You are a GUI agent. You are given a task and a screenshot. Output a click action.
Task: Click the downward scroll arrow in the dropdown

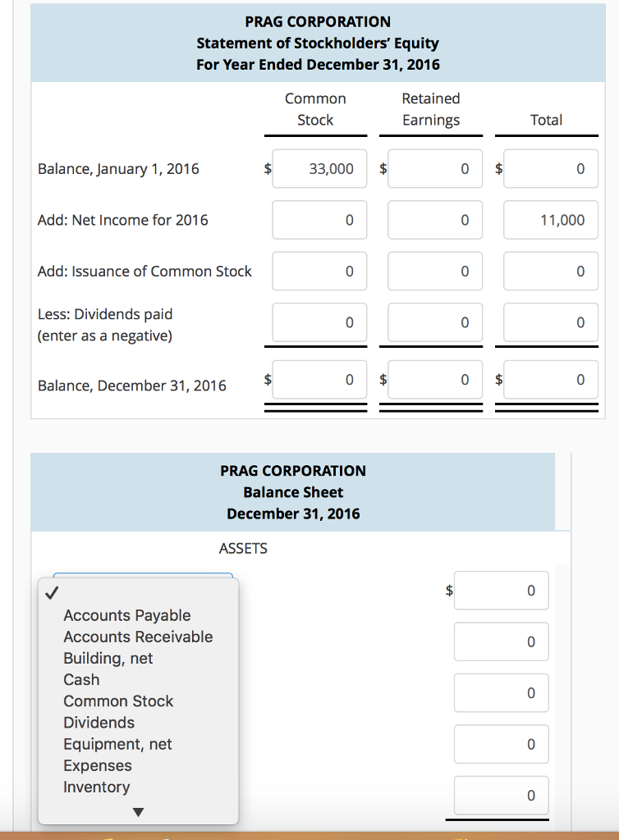[x=138, y=809]
